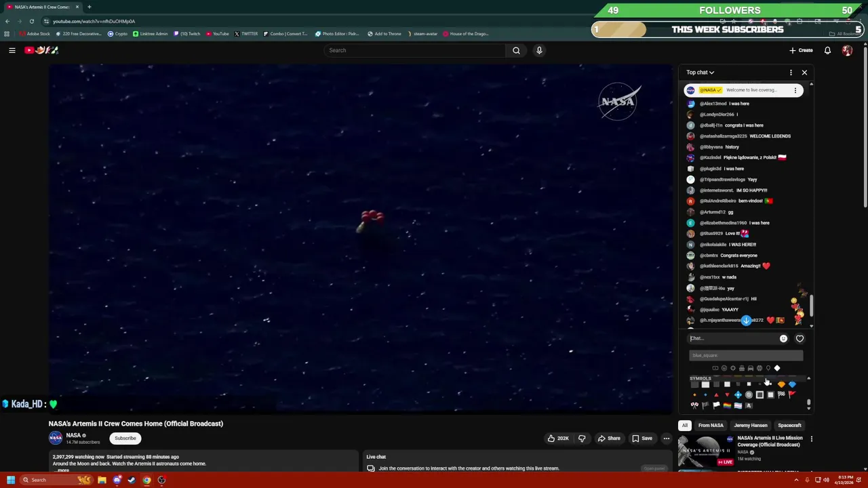Insert the white flag emoji
Screen dimensions: 868x488
[x=716, y=405]
